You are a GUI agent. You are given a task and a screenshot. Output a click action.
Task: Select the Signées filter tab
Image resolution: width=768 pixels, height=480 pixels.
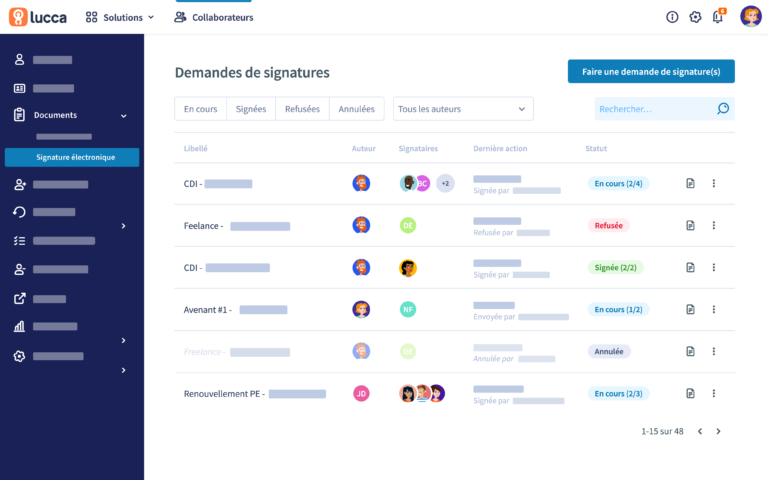click(251, 109)
